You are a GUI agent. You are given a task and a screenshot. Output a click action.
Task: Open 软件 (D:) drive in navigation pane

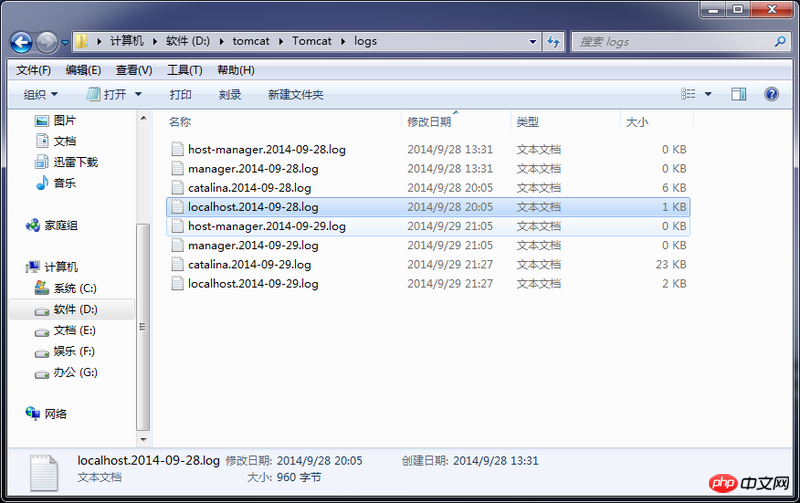tap(71, 309)
